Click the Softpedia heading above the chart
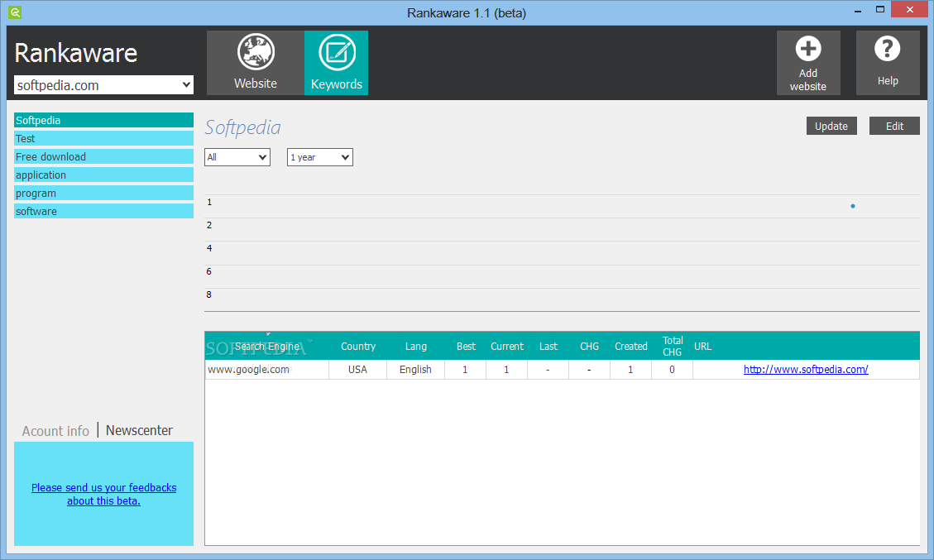934x560 pixels. [242, 127]
